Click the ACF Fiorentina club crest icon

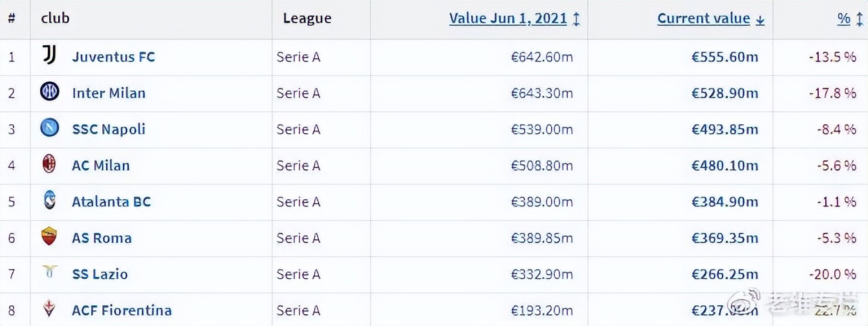(x=49, y=309)
